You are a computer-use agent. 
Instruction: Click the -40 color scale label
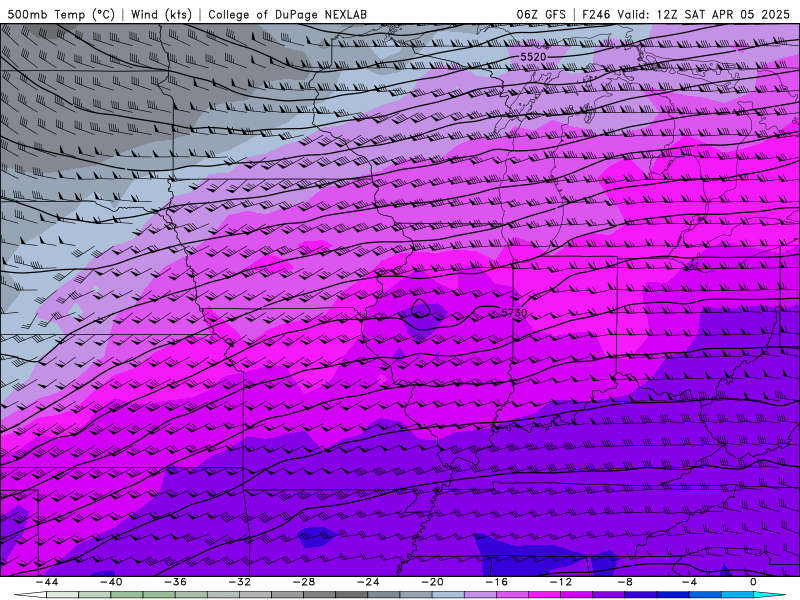(111, 582)
